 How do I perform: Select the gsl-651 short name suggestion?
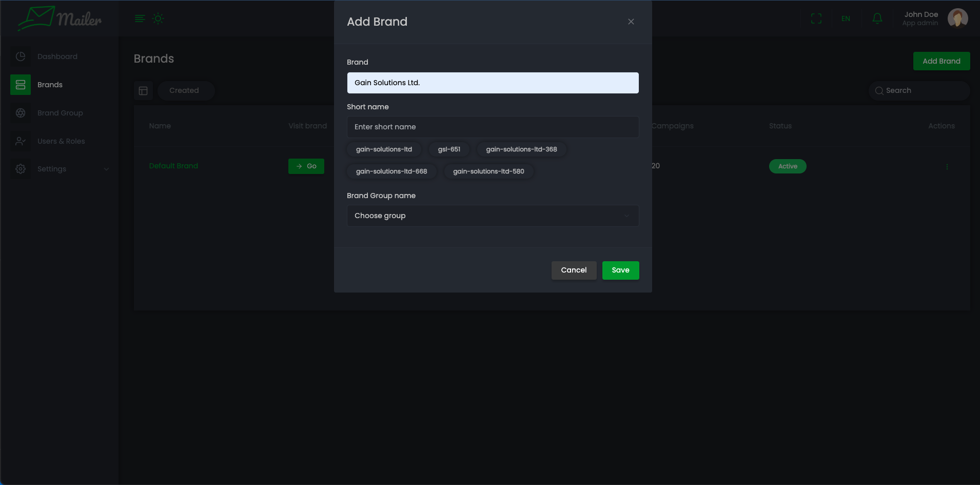click(449, 149)
